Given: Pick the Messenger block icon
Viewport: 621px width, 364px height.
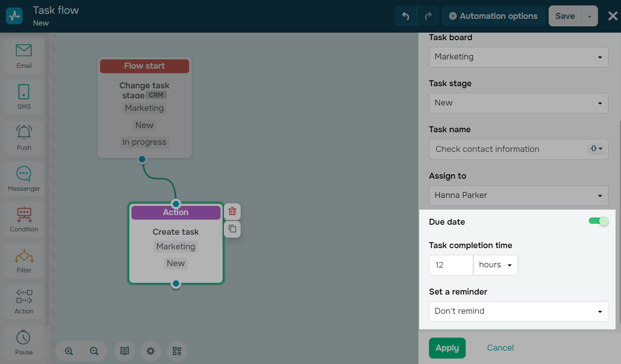Looking at the screenshot, I should coord(24,179).
